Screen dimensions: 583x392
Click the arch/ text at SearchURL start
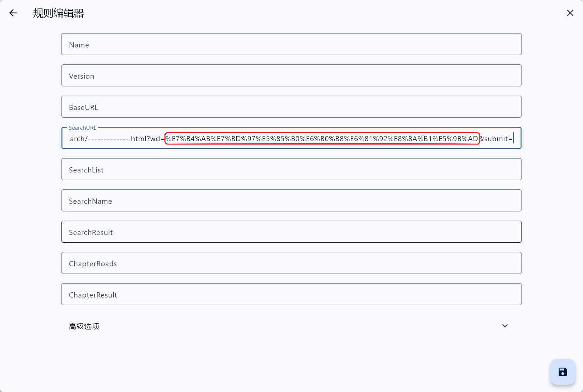78,139
